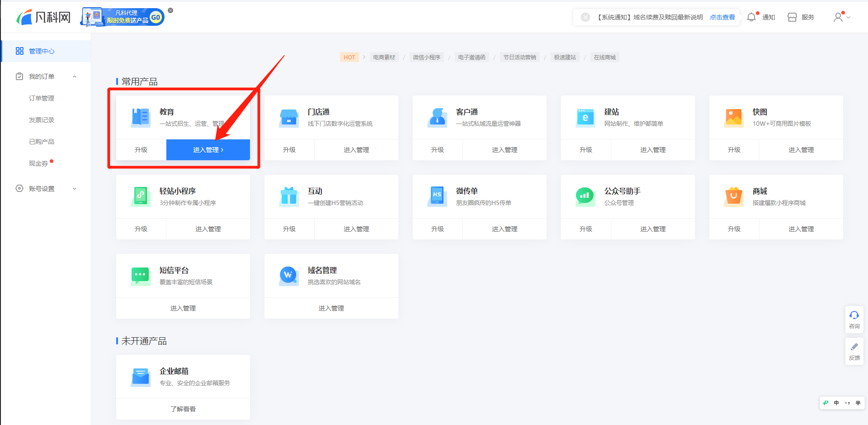Collapse the 我的订单 section
The image size is (868, 425).
[75, 76]
